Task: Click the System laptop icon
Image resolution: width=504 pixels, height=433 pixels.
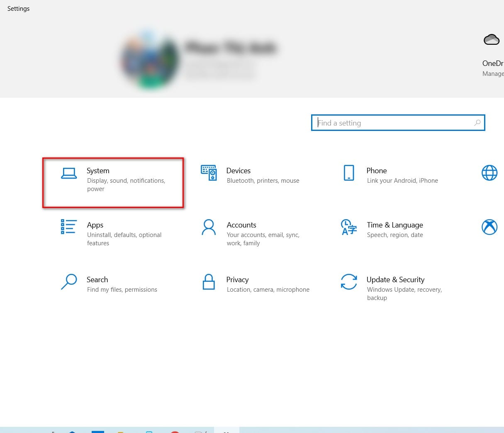Action: click(69, 173)
